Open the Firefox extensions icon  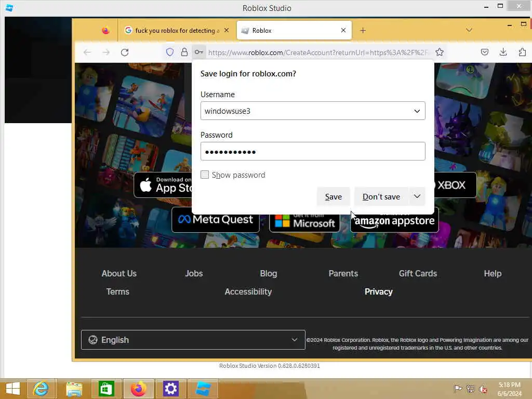pos(522,52)
